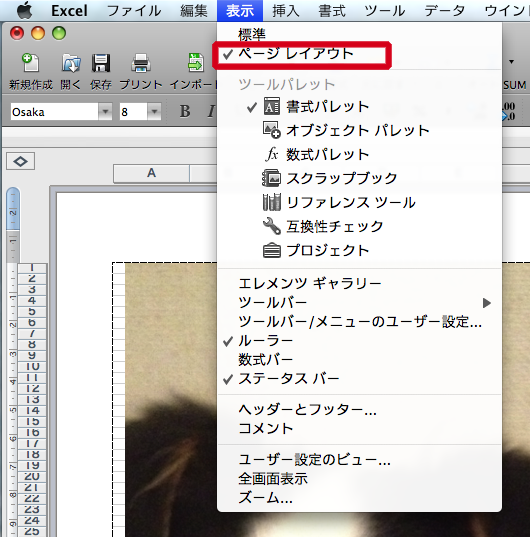The height and width of the screenshot is (537, 530).
Task: Open スクラップブック
Action: point(359,178)
